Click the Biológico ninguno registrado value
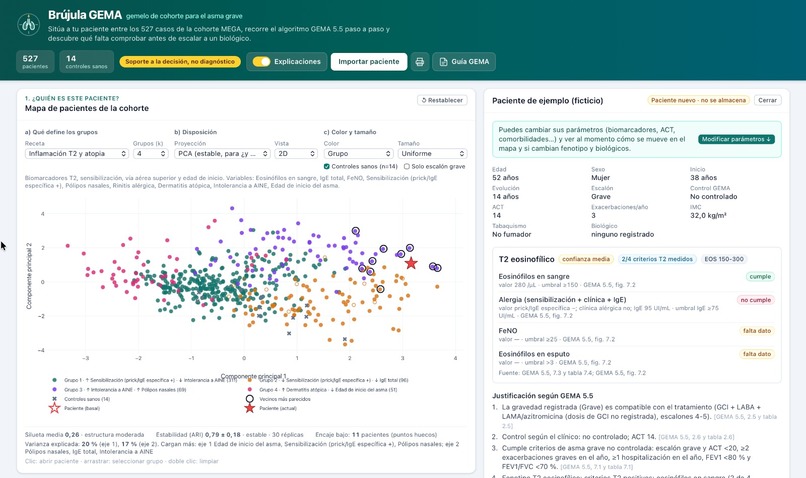The image size is (806, 478). [622, 234]
